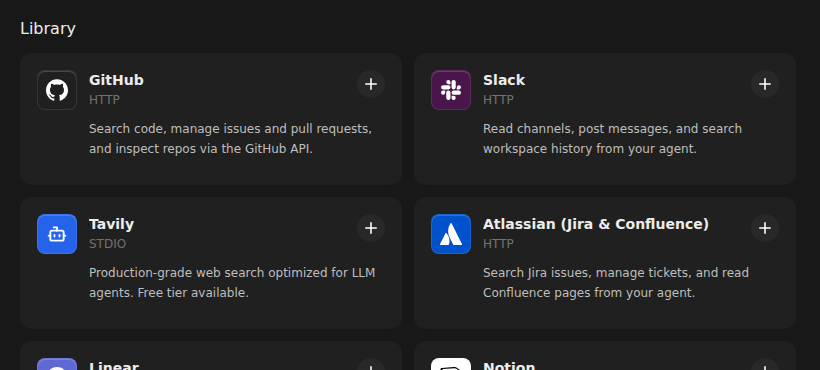Click the Atlassian description about Jira issues
Viewport: 820px width, 370px height.
pyautogui.click(x=616, y=283)
